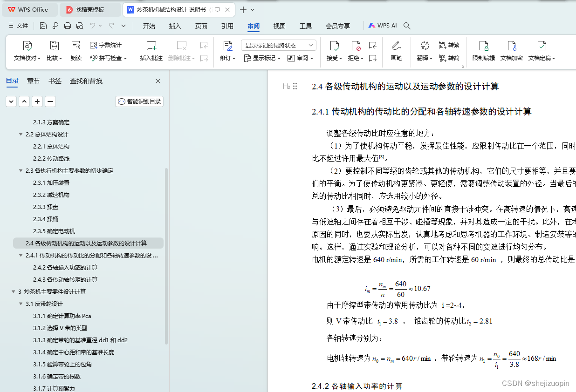Open the 显示标记的最终状态 dropdown
This screenshot has width=576, height=392.
pyautogui.click(x=279, y=45)
